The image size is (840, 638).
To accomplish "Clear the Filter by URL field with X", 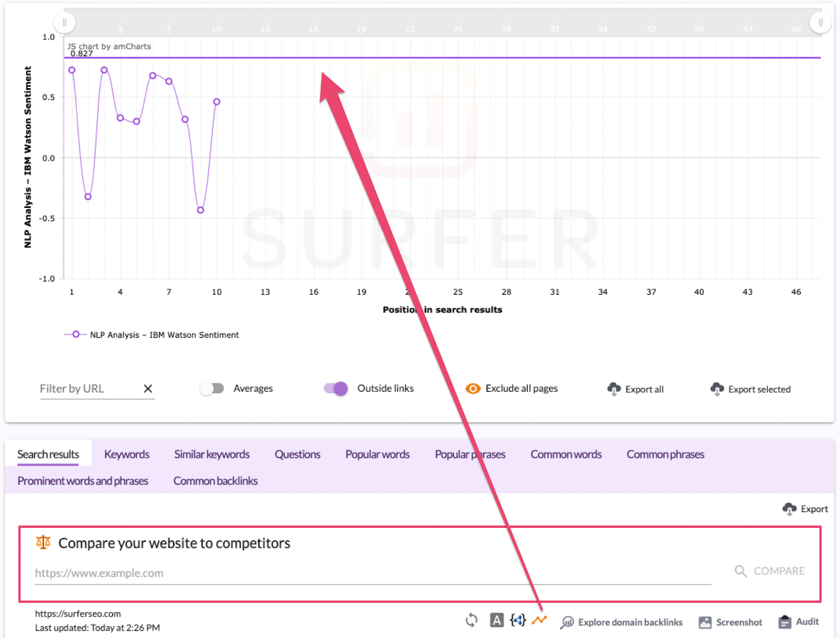I will point(148,389).
